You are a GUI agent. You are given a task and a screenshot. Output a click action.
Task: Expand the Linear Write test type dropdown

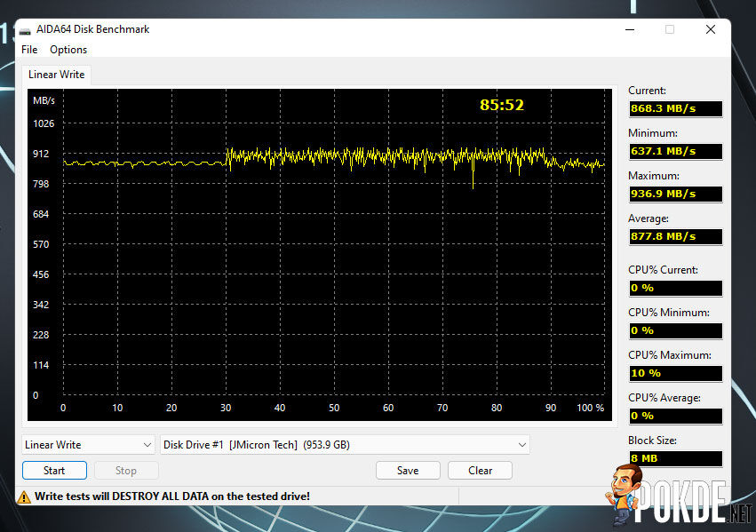88,445
